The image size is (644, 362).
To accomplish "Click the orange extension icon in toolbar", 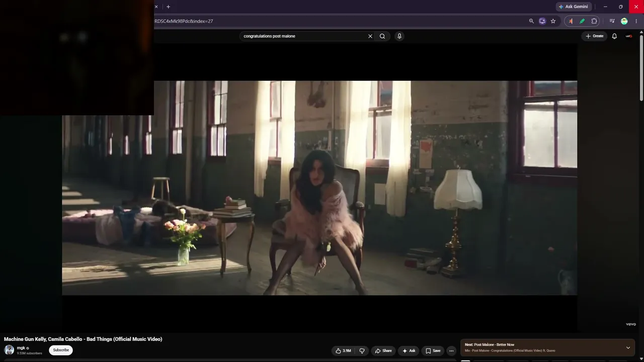I will point(571,21).
